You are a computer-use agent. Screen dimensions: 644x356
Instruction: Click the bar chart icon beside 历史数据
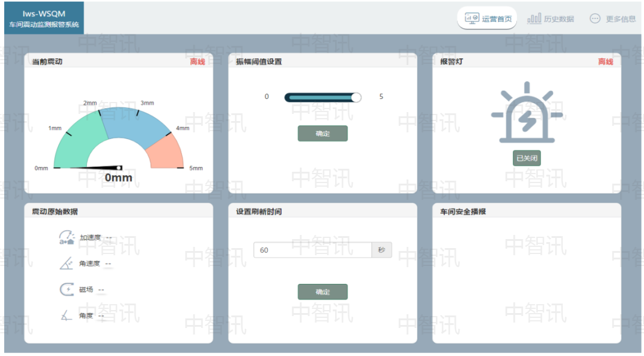coord(534,18)
